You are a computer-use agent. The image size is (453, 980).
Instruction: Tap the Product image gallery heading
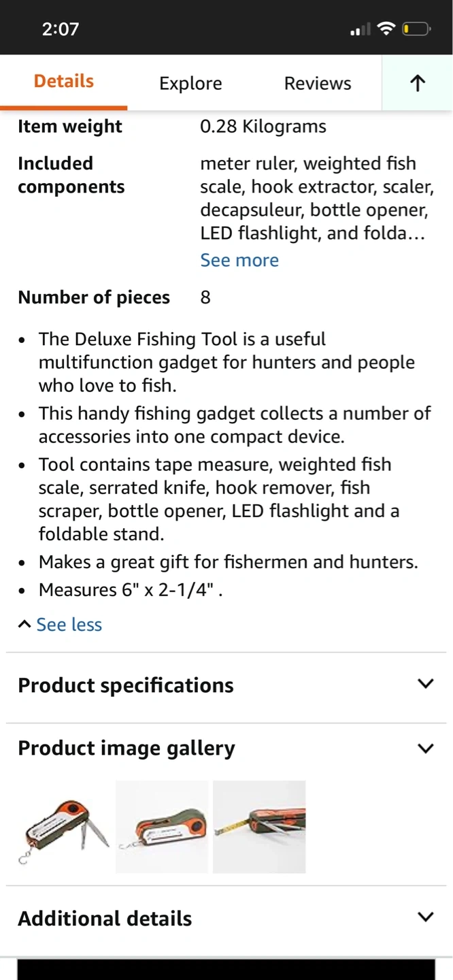[x=127, y=748]
